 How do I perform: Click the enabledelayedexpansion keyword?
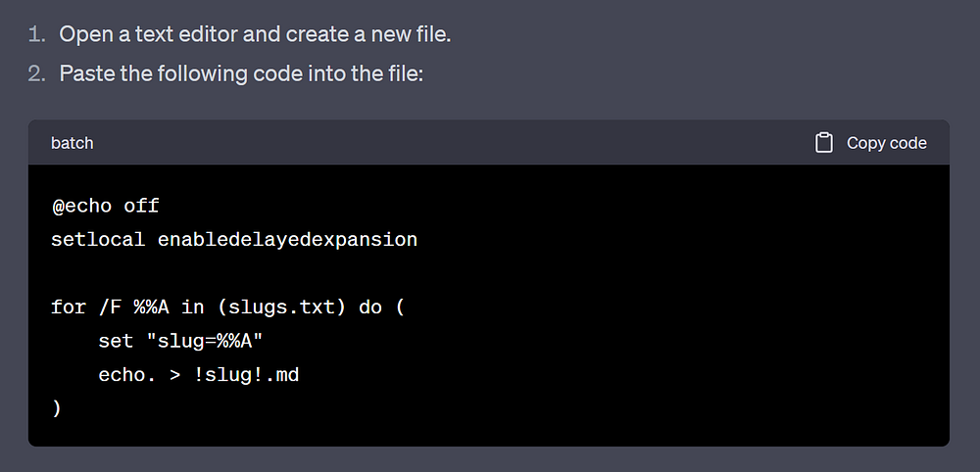[x=287, y=239]
